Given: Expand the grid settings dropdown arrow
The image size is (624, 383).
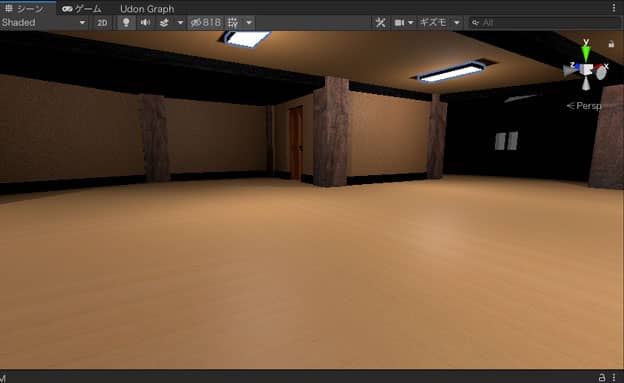Looking at the screenshot, I should click(249, 23).
